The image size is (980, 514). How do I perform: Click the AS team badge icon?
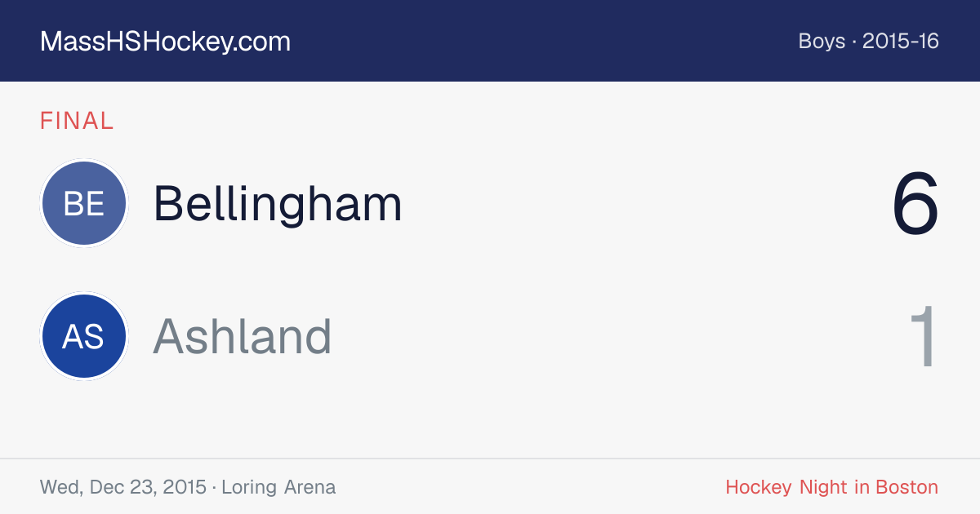(x=83, y=337)
